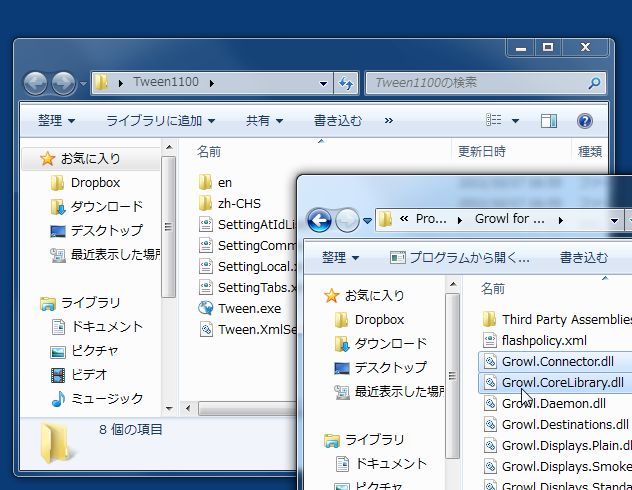
Task: Click the Back arrow in the Tween1100 window
Action: [35, 83]
